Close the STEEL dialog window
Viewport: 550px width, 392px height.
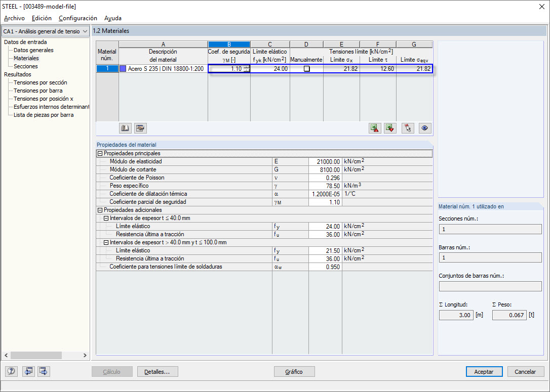point(541,6)
